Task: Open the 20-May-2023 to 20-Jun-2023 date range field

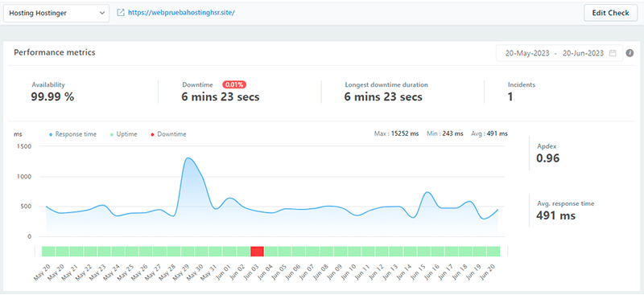Action: coord(559,53)
